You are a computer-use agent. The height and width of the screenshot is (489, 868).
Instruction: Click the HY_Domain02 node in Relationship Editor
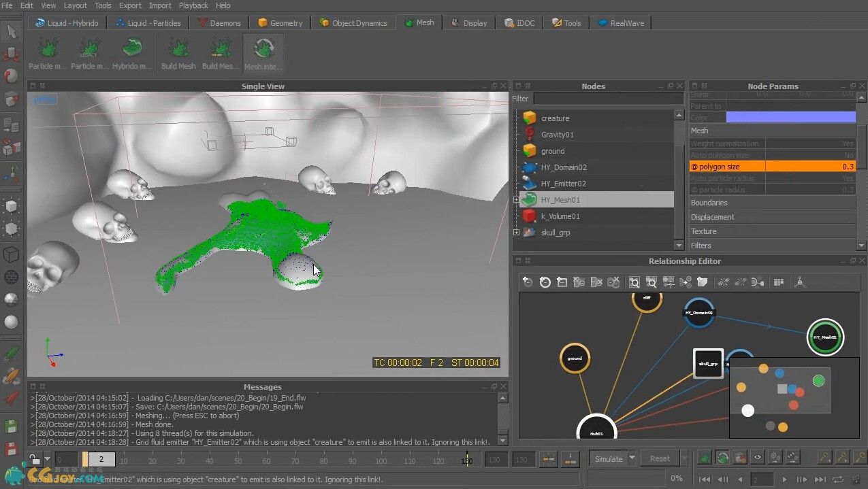click(698, 313)
